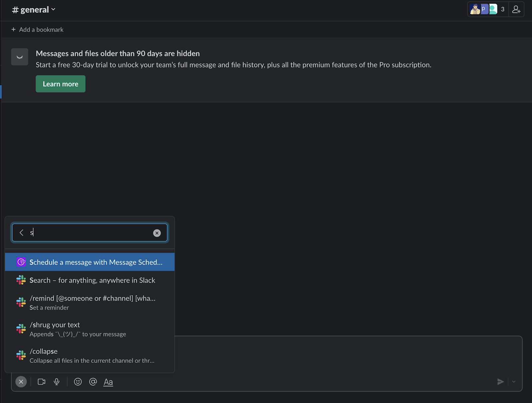Image resolution: width=532 pixels, height=403 pixels.
Task: Toggle text formatting with Aa
Action: click(108, 382)
